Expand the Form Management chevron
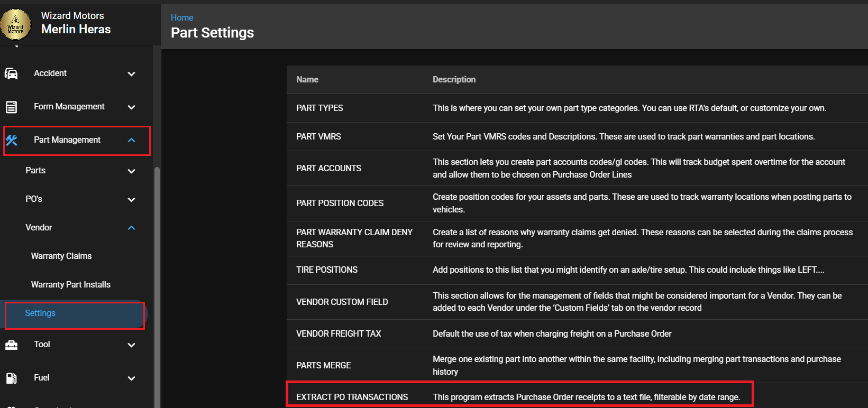 tap(131, 107)
